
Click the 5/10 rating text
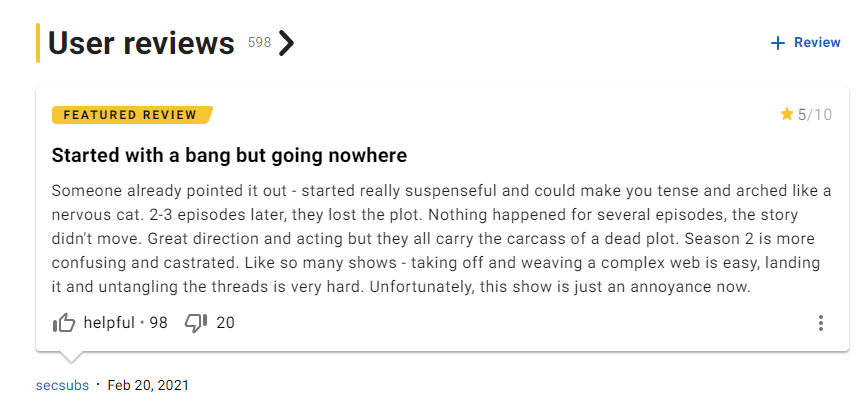[x=814, y=115]
